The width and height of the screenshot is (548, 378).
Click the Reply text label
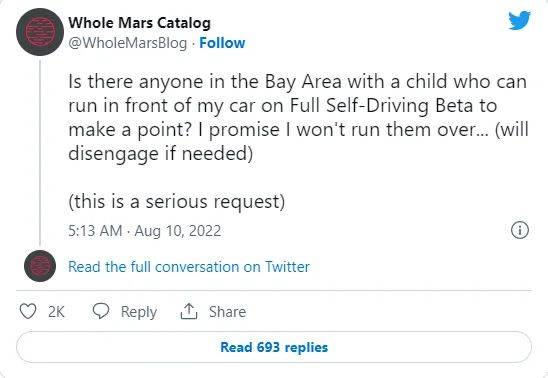pos(138,312)
